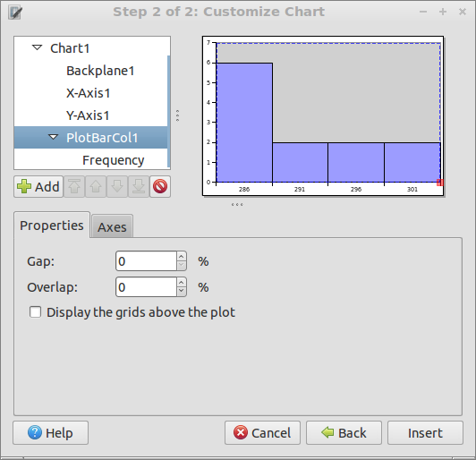Increase Gap value with up arrow

click(182, 256)
